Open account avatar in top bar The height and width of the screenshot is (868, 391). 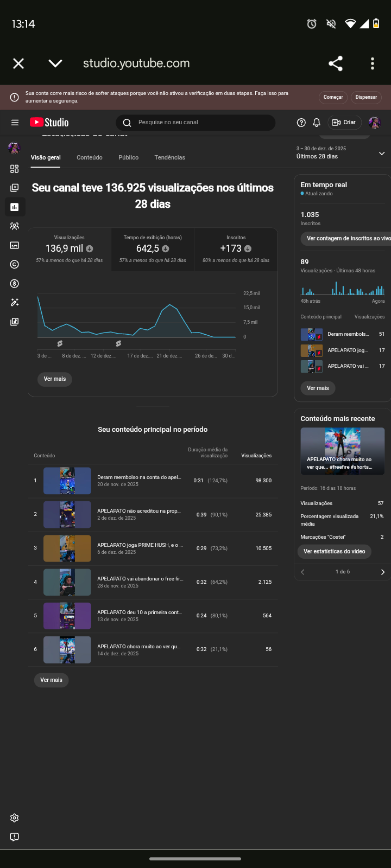click(375, 123)
